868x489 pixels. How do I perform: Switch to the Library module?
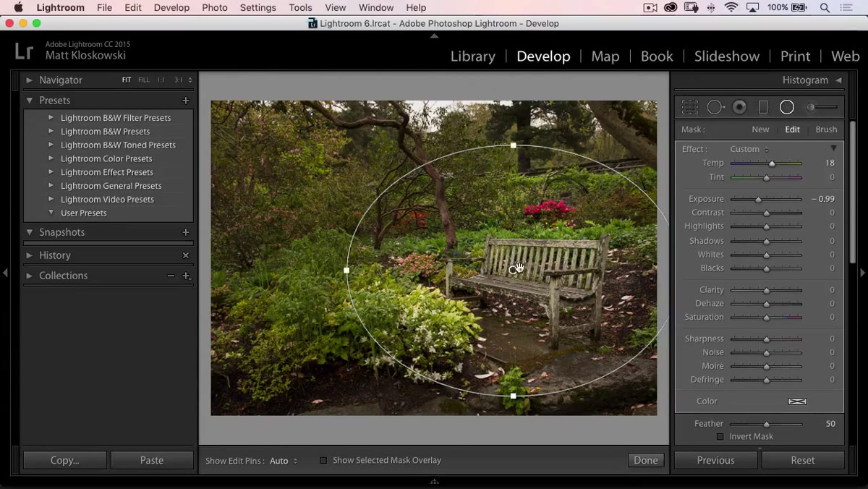(473, 56)
